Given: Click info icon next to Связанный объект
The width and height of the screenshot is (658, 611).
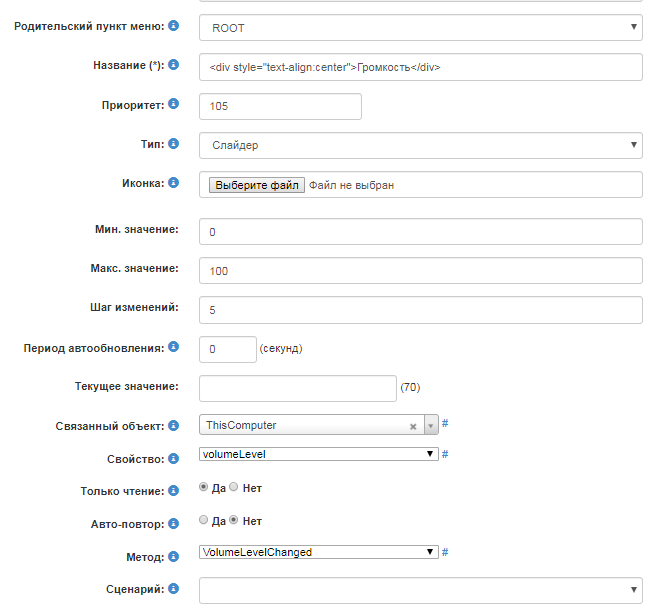Looking at the screenshot, I should coord(174,425).
